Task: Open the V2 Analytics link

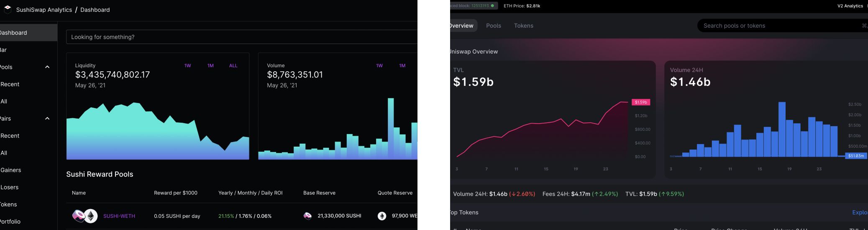Action: click(x=850, y=6)
